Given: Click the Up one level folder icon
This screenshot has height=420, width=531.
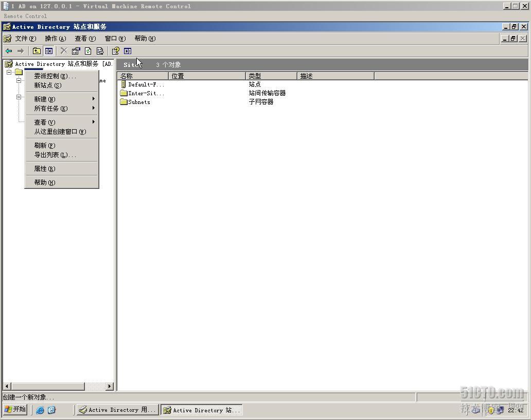Looking at the screenshot, I should pyautogui.click(x=37, y=51).
